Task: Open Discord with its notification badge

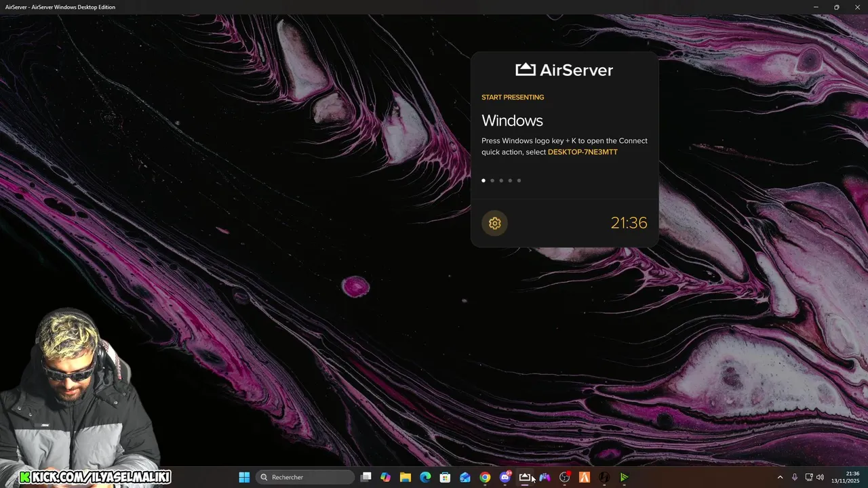Action: [x=505, y=477]
